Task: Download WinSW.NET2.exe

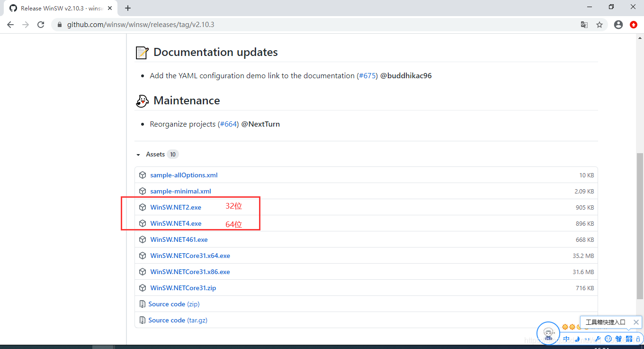Action: [176, 207]
